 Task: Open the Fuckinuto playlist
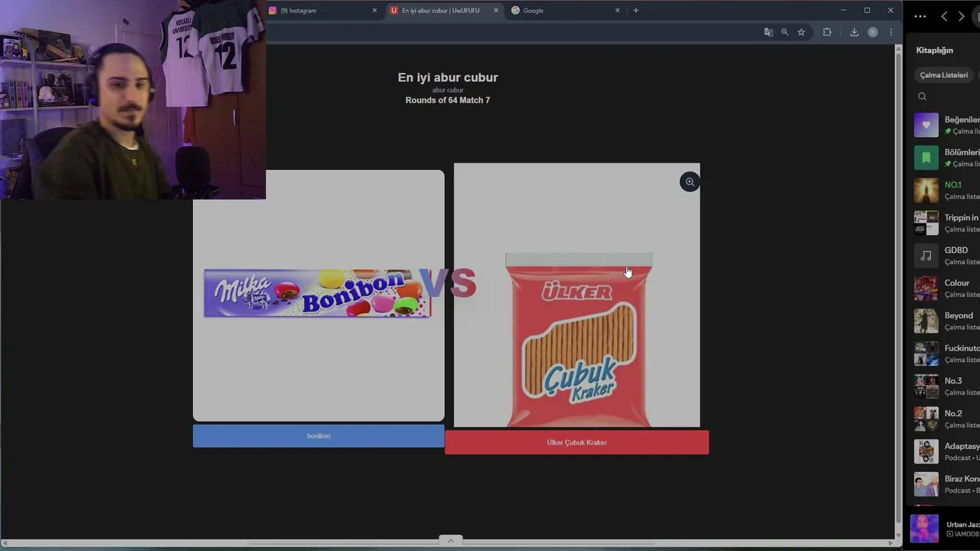946,354
